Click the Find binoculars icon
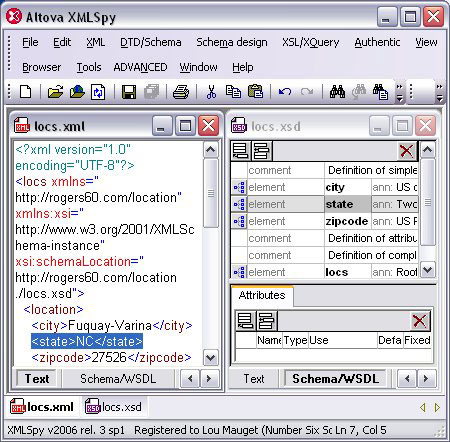Image resolution: width=450 pixels, height=442 pixels. [337, 92]
